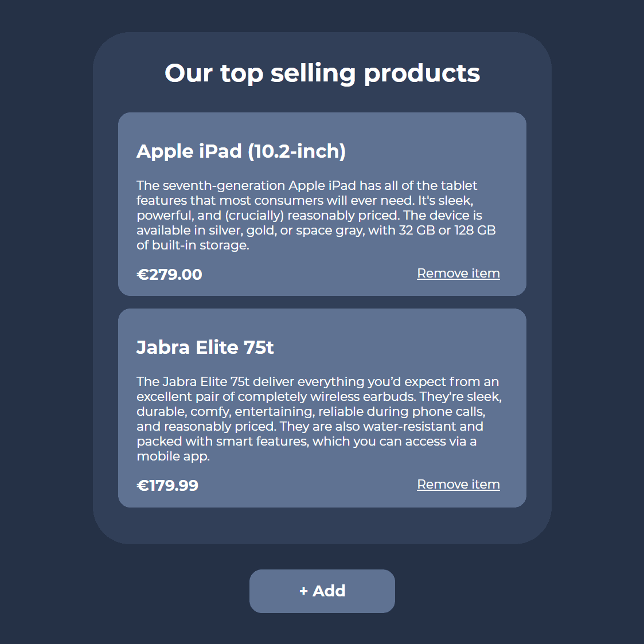Click the €179.99 price
This screenshot has width=644, height=644.
click(167, 486)
